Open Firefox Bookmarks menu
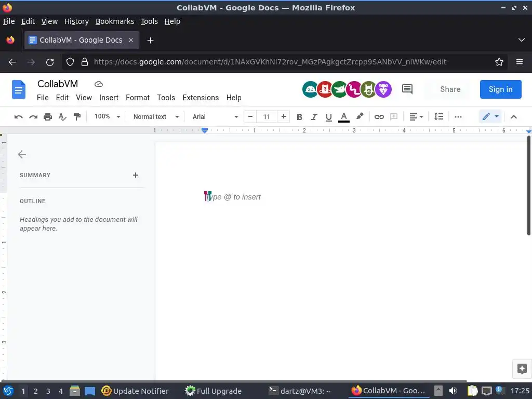This screenshot has height=399, width=532. (115, 21)
